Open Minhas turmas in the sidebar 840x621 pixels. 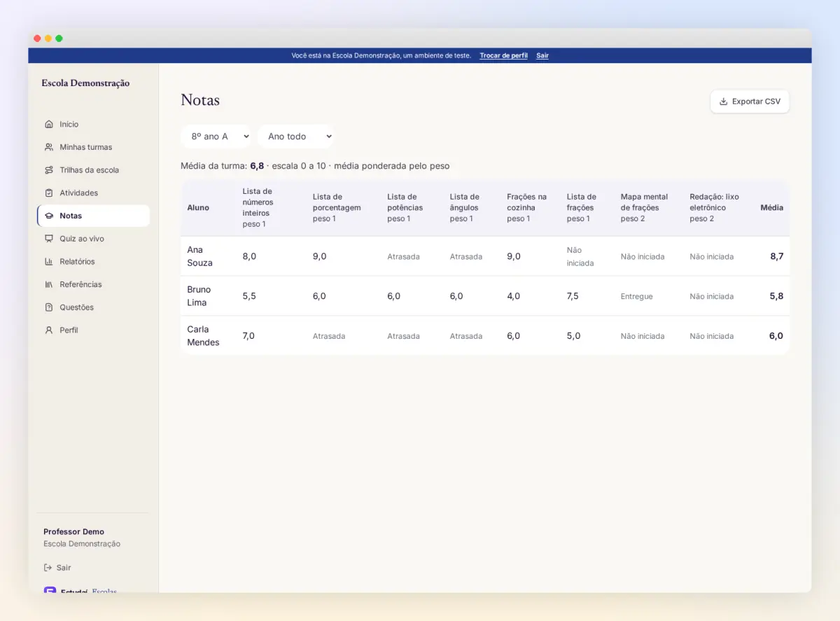[x=93, y=147]
